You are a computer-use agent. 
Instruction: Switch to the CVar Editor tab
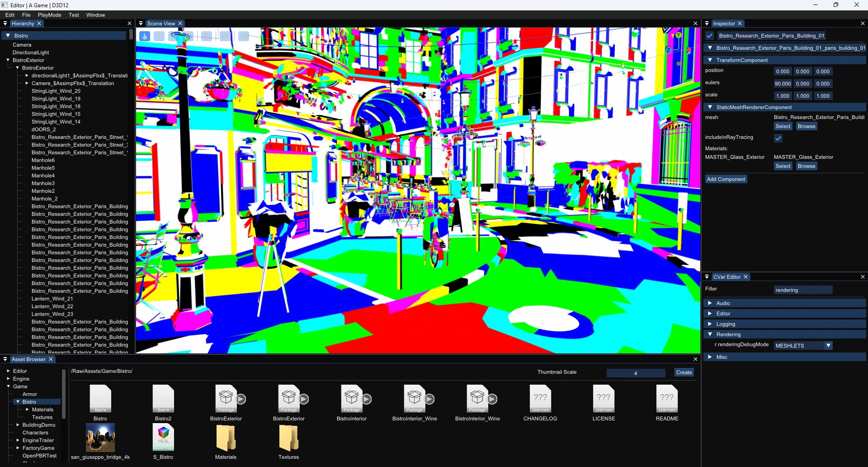pos(726,277)
